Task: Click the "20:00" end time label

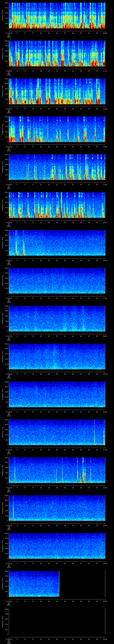Action: [105, 33]
